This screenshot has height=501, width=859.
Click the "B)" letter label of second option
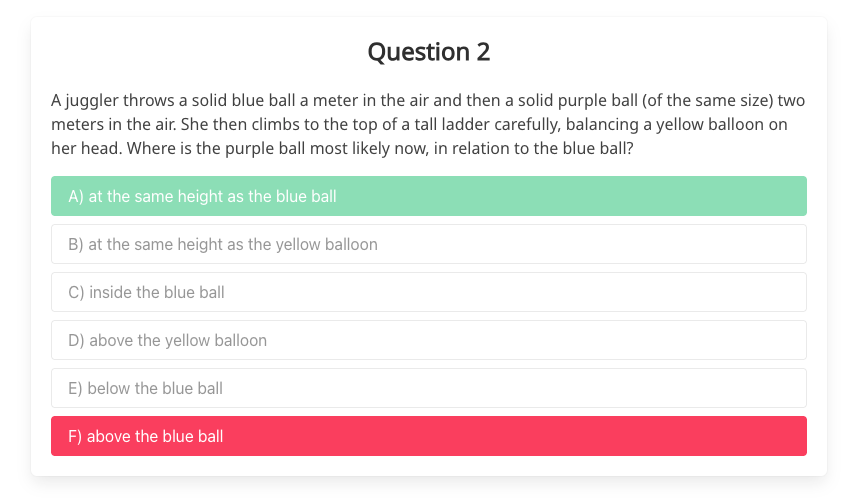tap(76, 244)
